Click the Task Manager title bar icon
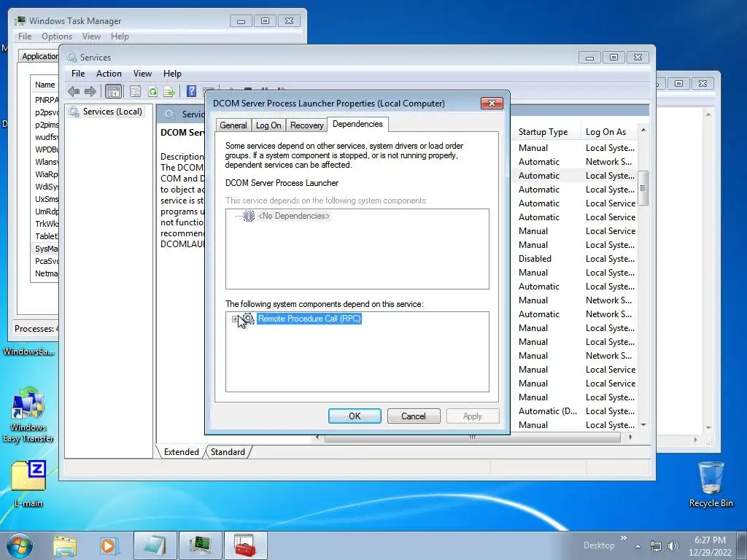The height and width of the screenshot is (560, 747). (20, 21)
